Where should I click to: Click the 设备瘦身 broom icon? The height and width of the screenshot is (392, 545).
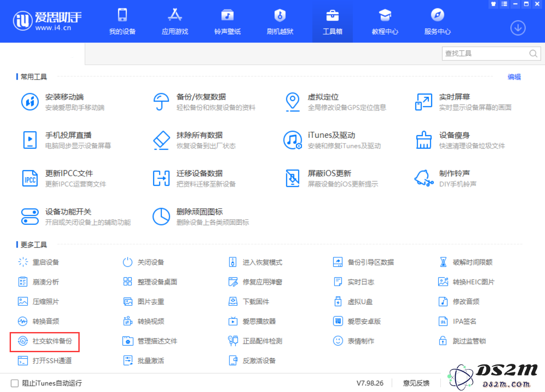[424, 140]
